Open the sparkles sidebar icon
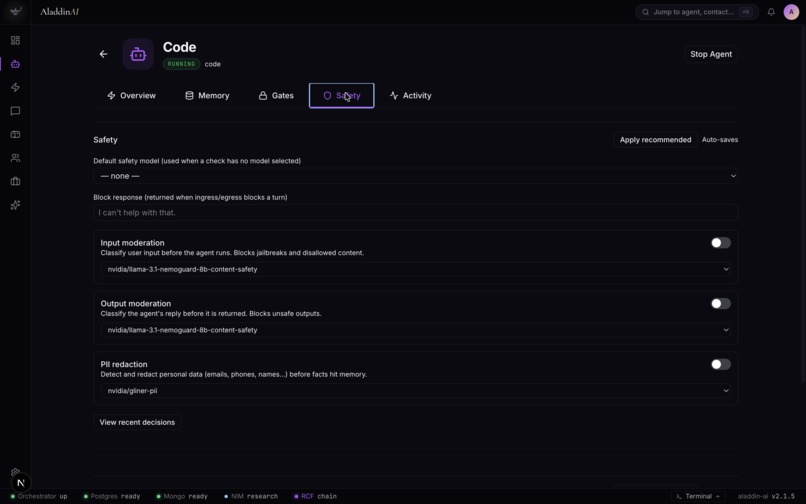806x504 pixels. coord(15,205)
